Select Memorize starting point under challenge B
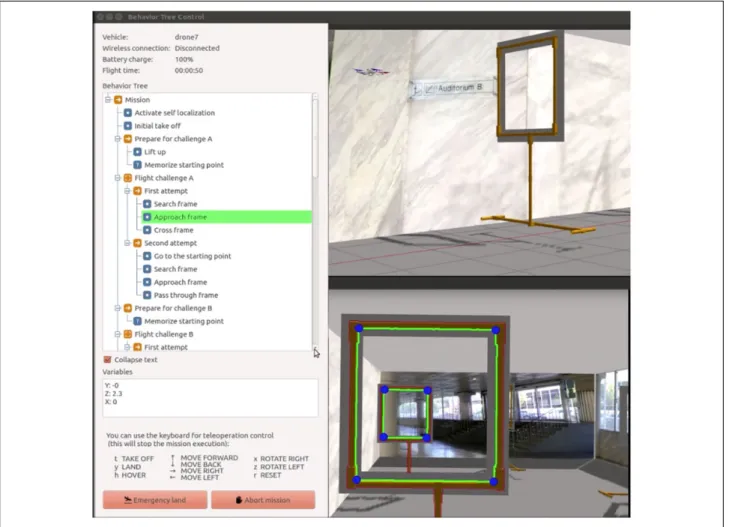 (x=184, y=321)
